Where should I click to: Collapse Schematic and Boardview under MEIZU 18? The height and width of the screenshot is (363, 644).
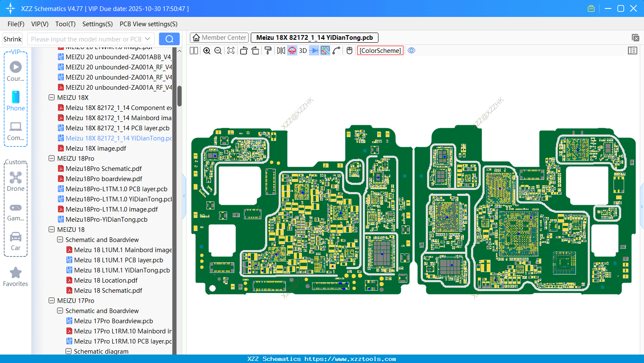60,239
